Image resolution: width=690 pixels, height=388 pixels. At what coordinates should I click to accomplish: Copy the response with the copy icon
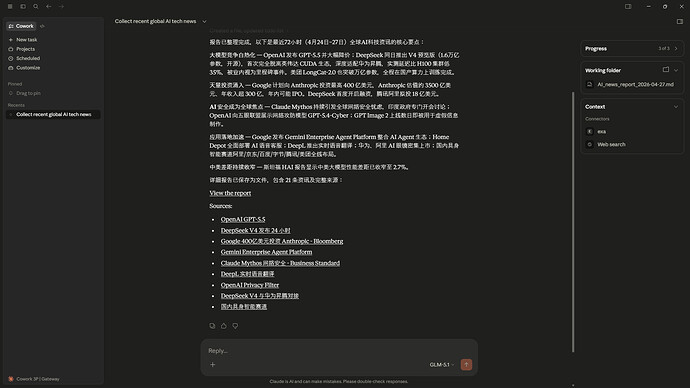212,326
